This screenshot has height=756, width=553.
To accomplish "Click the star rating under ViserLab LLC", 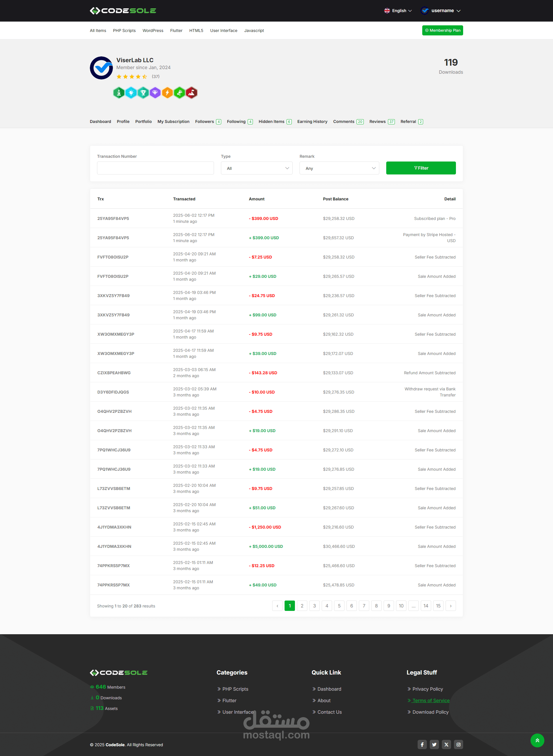I will [x=132, y=77].
